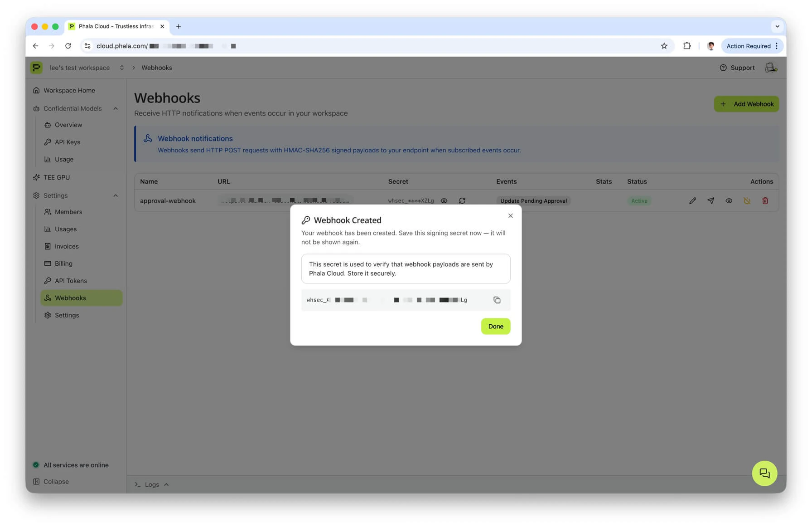The width and height of the screenshot is (812, 527).
Task: Open Invoices from the sidebar menu
Action: 67,246
